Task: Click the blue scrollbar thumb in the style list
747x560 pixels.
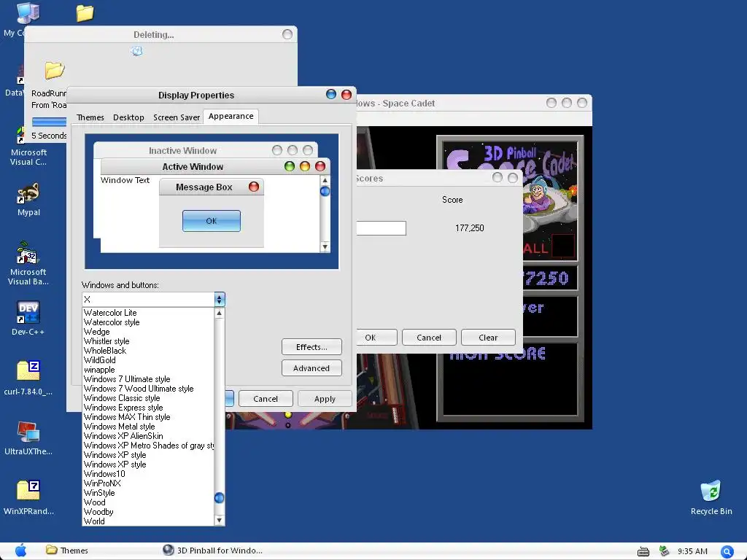Action: coord(219,497)
